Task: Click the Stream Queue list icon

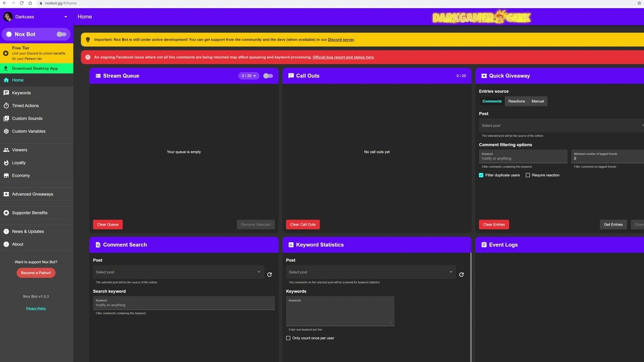Action: (x=98, y=76)
